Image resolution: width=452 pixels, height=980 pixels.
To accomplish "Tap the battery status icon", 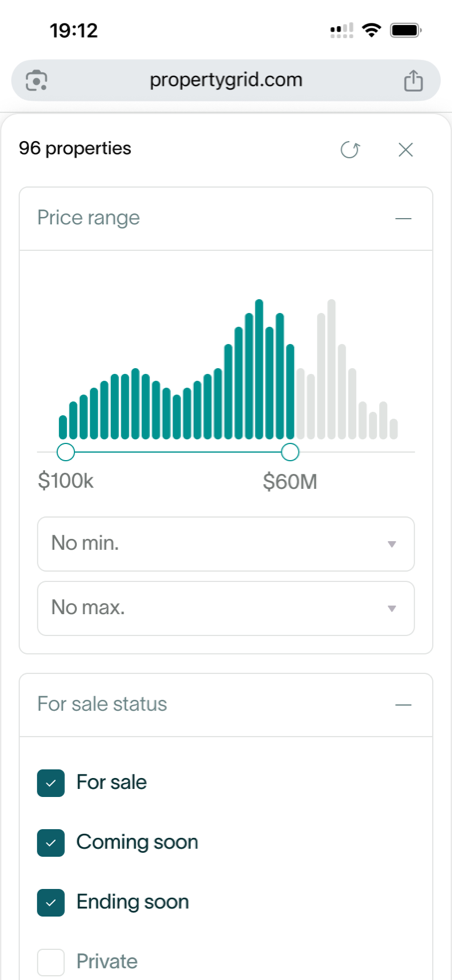I will coord(406,30).
